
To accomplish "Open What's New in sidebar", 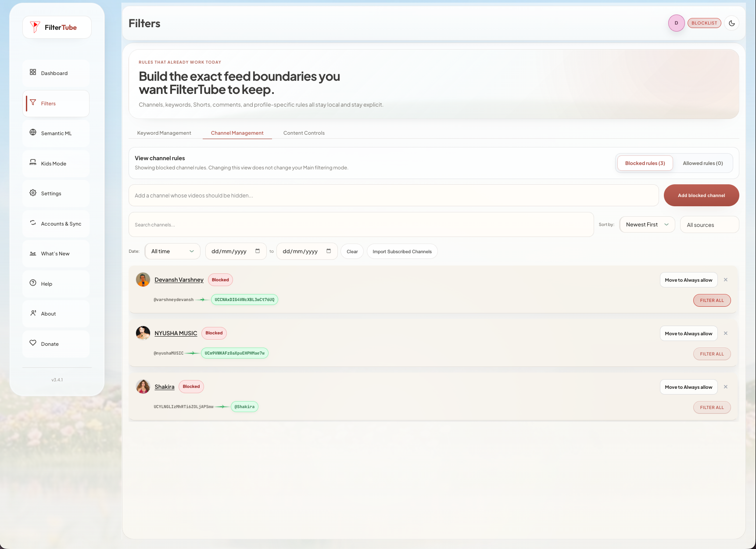I will click(x=56, y=253).
